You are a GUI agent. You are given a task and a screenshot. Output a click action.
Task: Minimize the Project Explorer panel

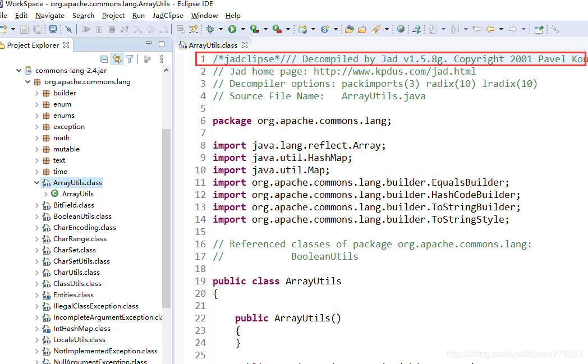(149, 44)
